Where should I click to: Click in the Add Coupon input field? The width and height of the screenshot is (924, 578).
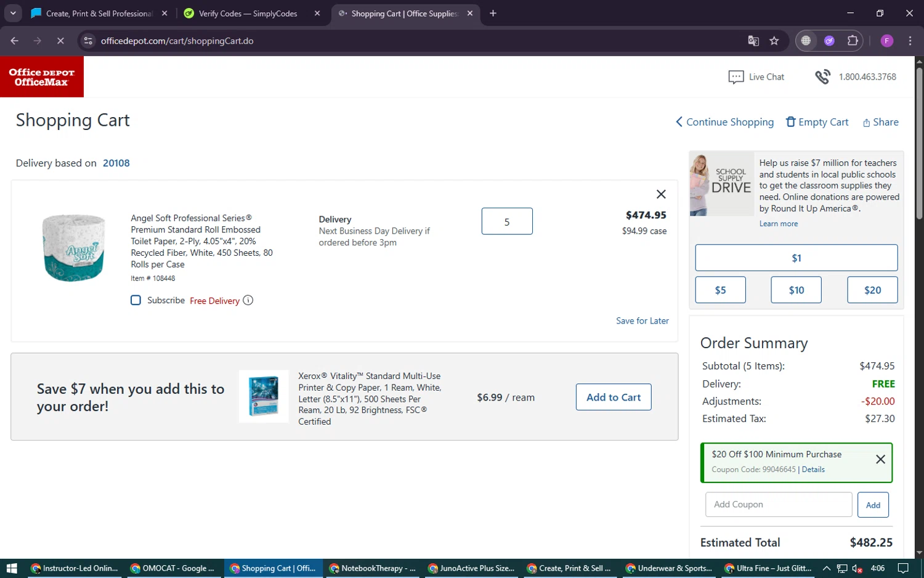[779, 505]
